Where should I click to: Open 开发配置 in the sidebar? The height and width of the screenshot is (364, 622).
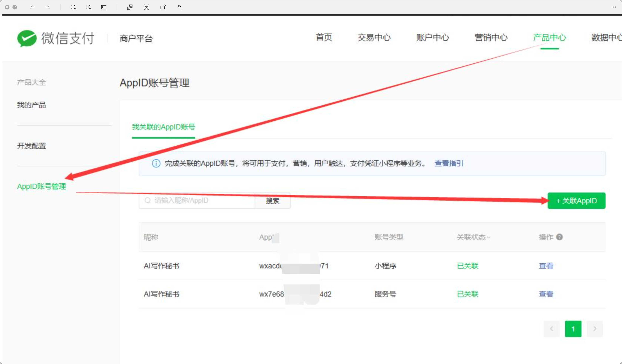(x=31, y=146)
